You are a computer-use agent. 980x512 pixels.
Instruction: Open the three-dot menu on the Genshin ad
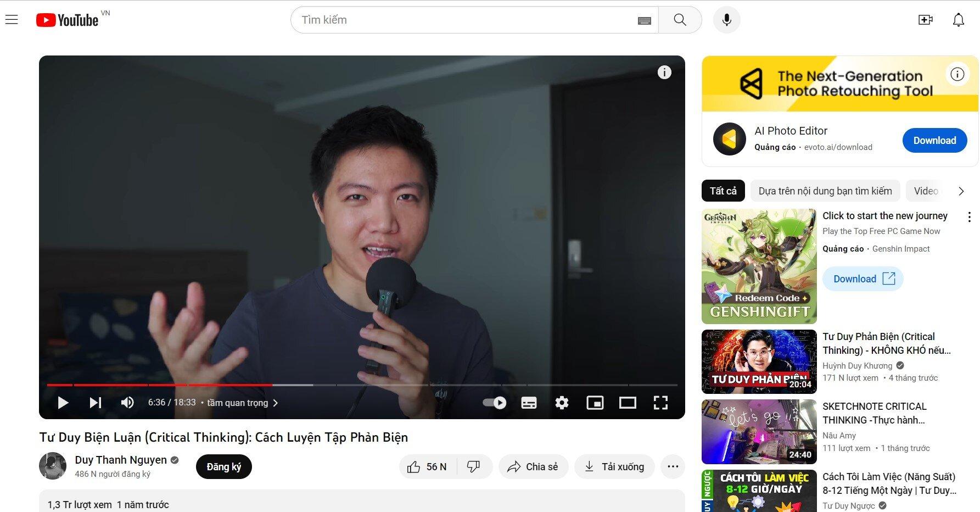(x=969, y=217)
